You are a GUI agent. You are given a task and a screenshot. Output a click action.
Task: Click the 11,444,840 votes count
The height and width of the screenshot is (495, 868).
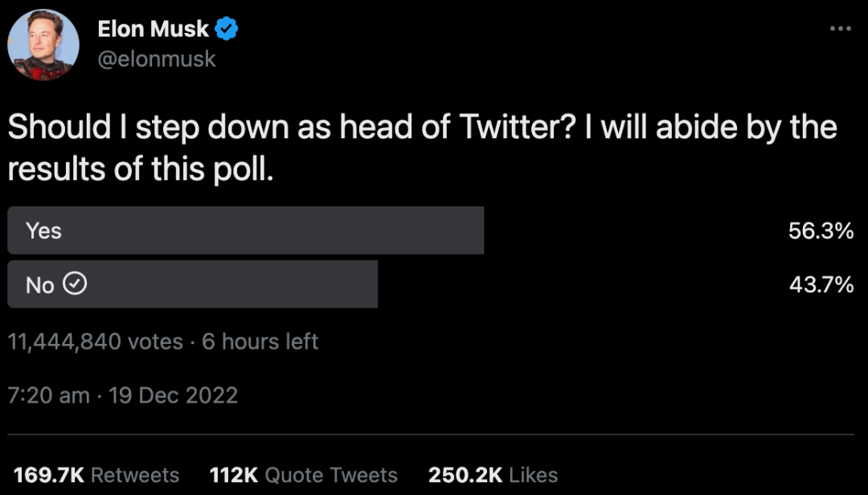[x=96, y=342]
